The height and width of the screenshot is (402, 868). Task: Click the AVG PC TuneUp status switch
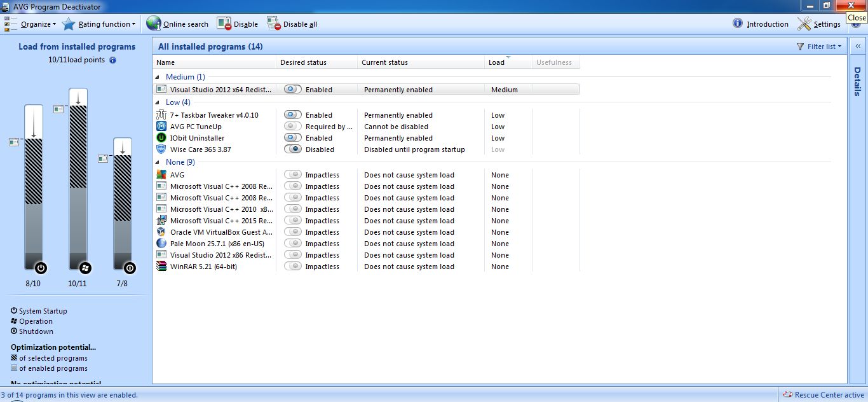[292, 127]
